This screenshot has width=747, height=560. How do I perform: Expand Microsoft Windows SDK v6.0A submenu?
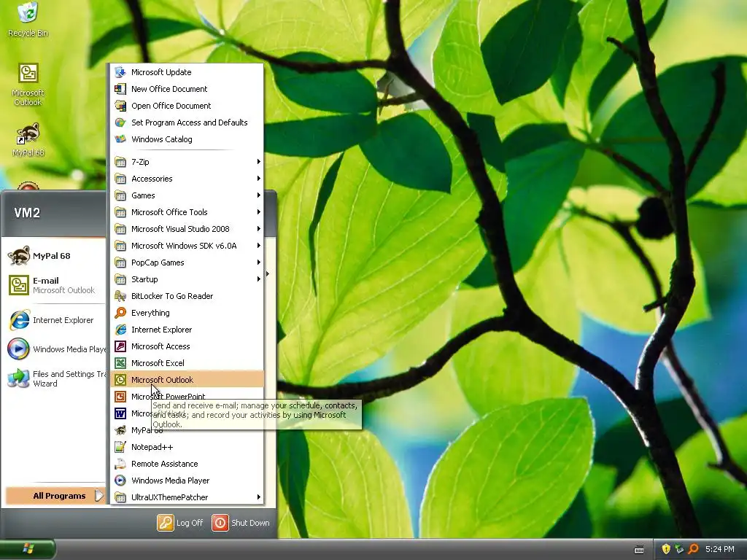187,246
